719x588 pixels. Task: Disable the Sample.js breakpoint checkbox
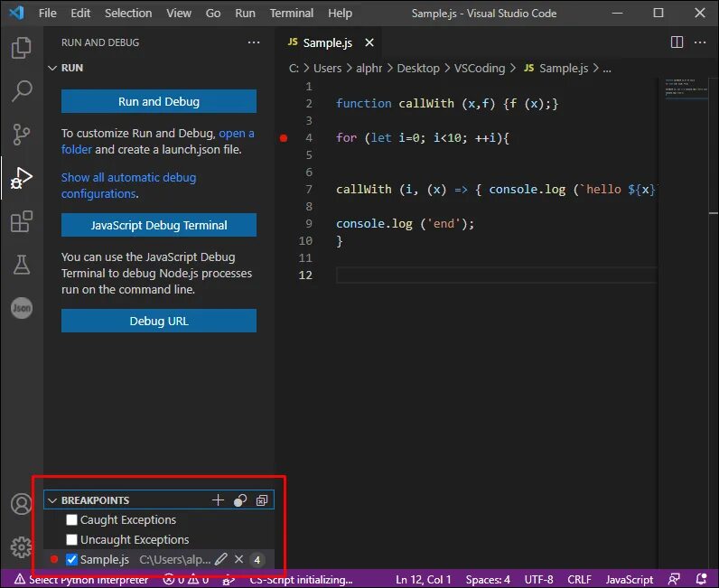click(x=71, y=559)
